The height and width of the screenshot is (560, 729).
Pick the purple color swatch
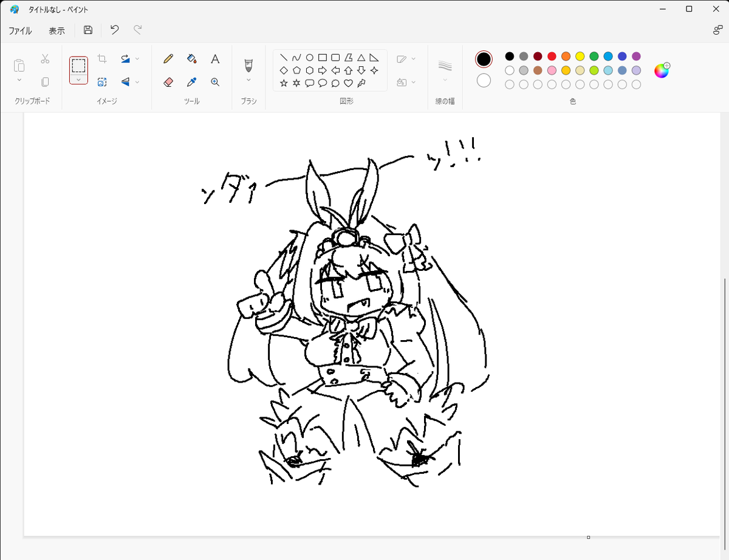click(x=636, y=56)
